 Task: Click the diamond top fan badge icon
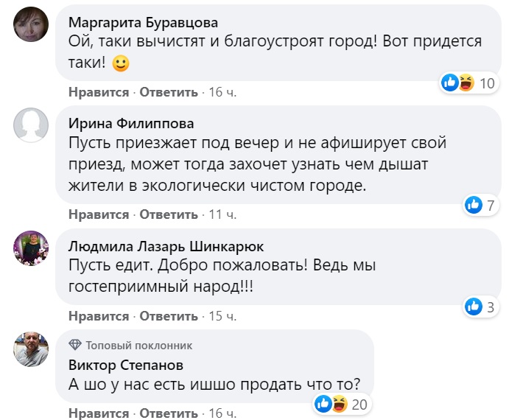tap(75, 345)
